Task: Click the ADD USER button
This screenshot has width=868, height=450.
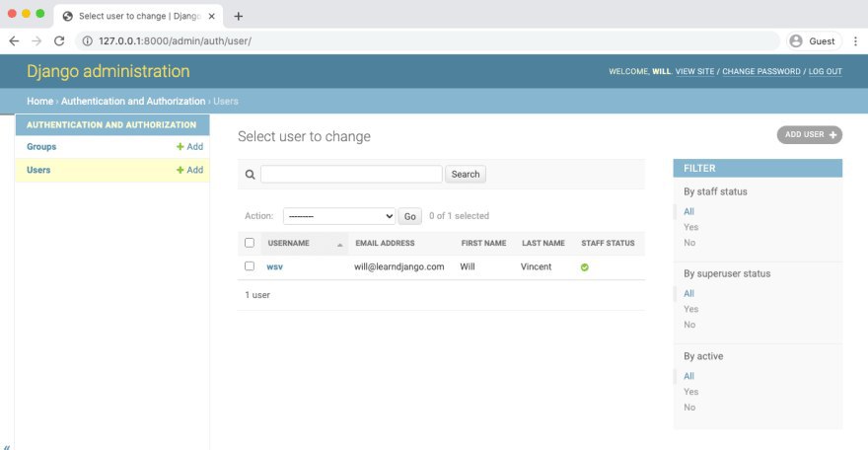Action: pyautogui.click(x=810, y=134)
